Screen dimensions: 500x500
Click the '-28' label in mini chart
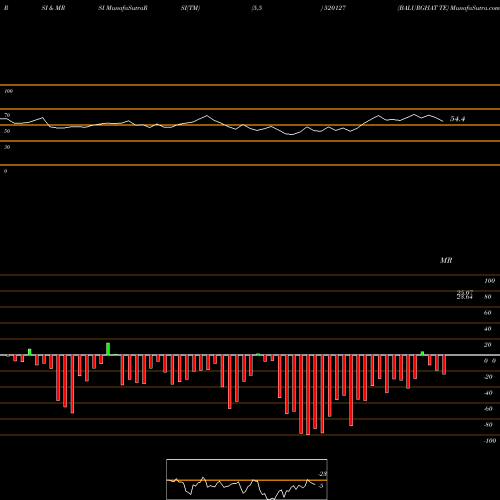[323, 474]
